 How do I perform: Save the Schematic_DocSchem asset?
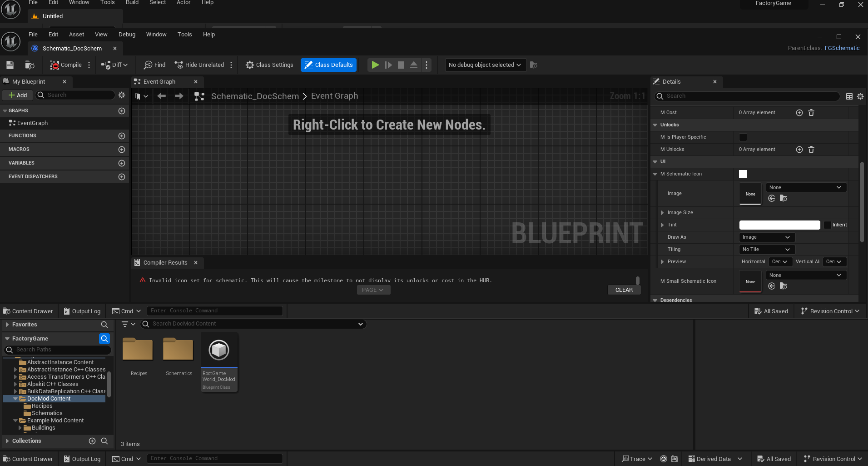click(x=9, y=65)
